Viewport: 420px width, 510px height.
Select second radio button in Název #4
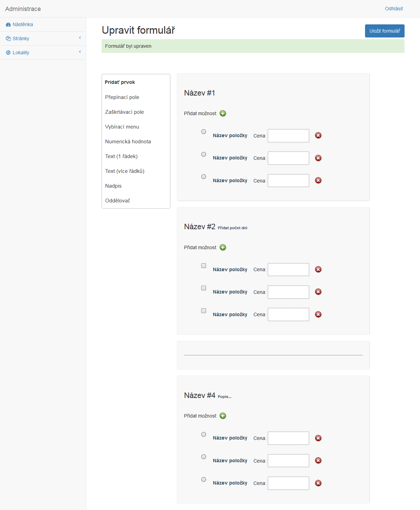pos(204,457)
